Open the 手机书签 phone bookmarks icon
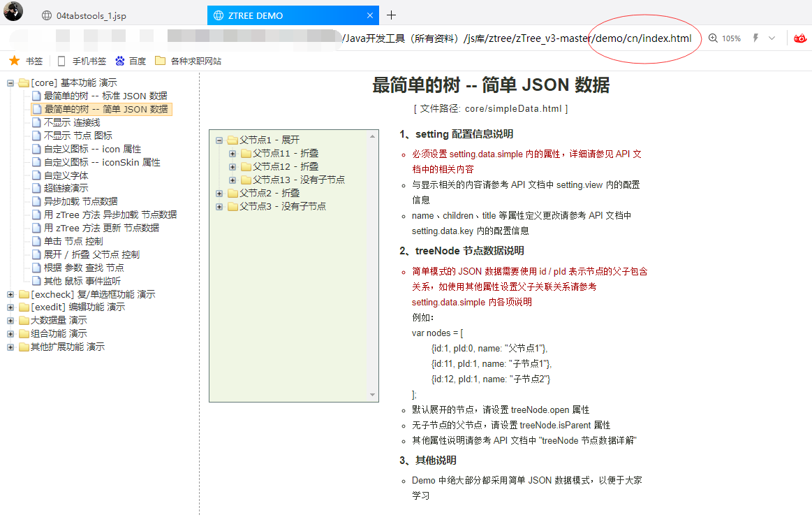The height and width of the screenshot is (522, 812). [x=61, y=61]
